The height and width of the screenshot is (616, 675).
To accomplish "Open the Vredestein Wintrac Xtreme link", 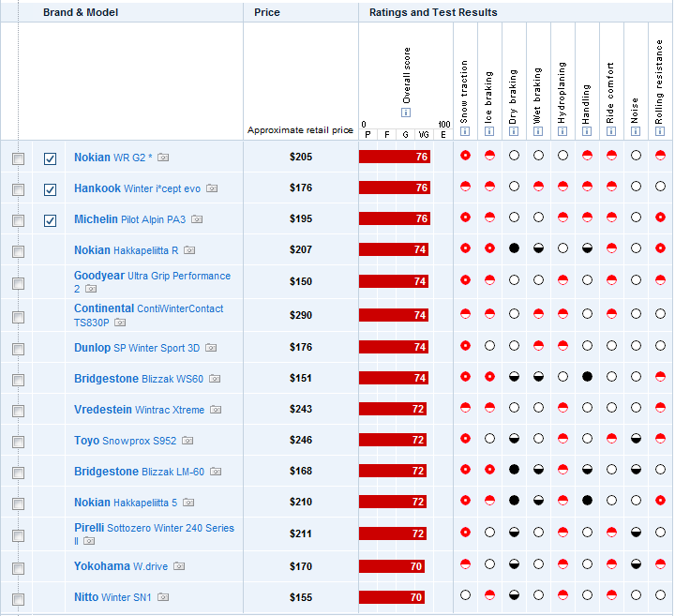I will coord(139,410).
